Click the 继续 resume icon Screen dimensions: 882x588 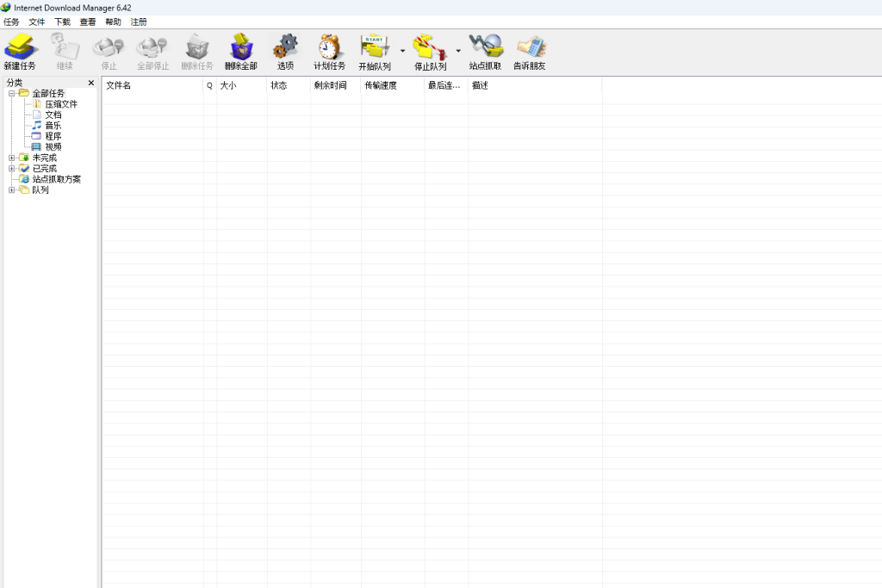point(65,52)
